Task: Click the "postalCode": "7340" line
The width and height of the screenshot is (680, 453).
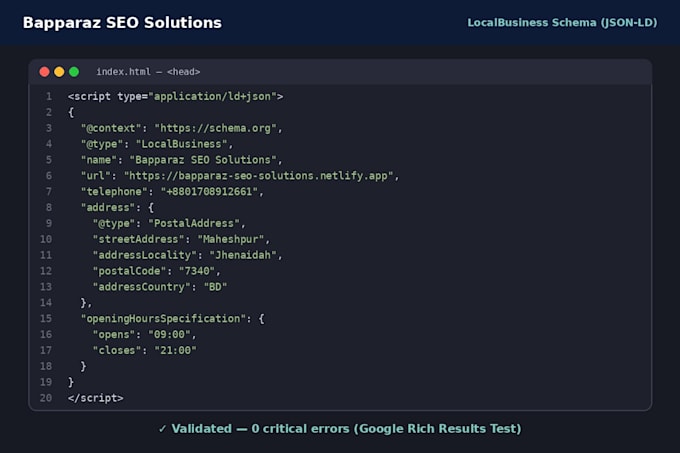Action: [x=157, y=271]
